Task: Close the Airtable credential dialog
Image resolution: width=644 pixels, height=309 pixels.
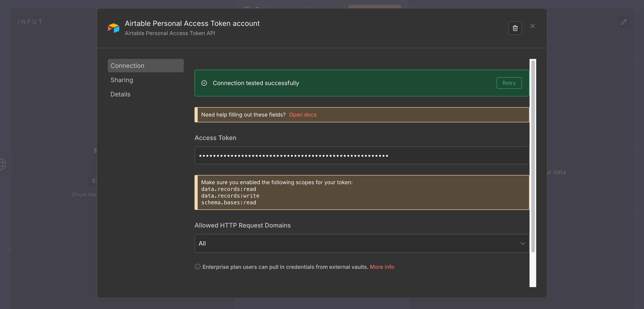Action: (x=532, y=26)
